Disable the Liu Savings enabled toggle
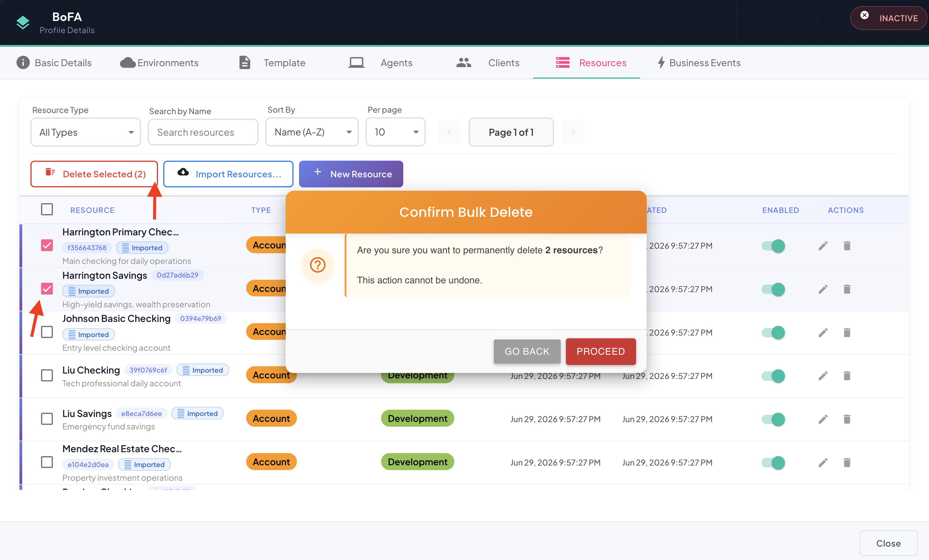The height and width of the screenshot is (560, 929). 773,419
